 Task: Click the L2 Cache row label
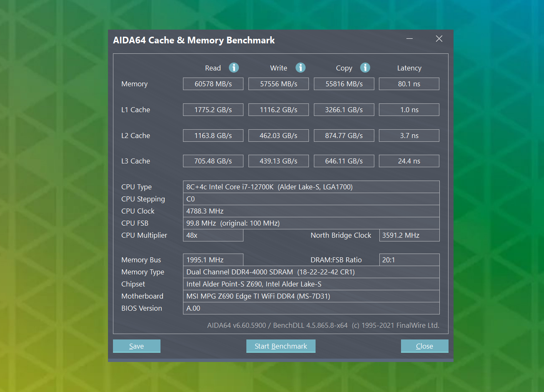pos(135,136)
